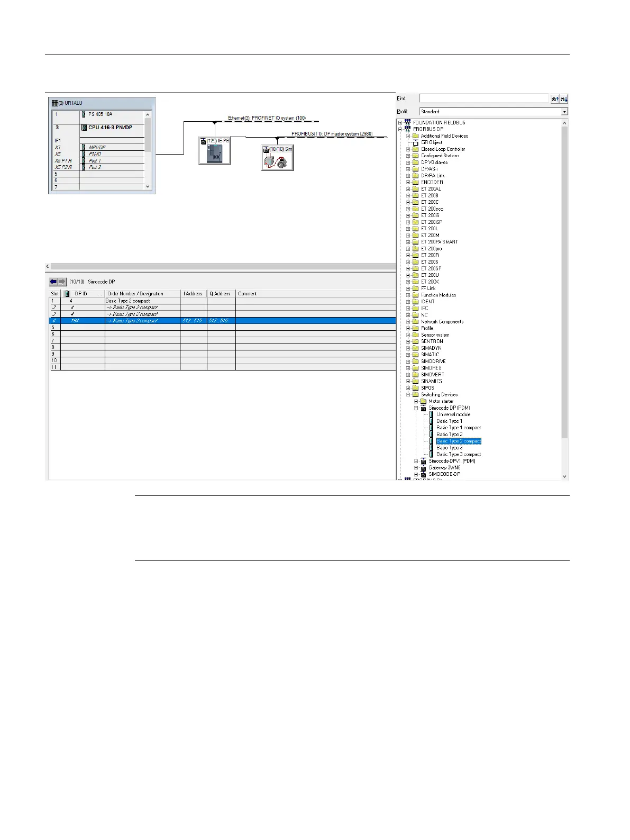Collapse the PROFIBUS DP tree node

pyautogui.click(x=400, y=129)
